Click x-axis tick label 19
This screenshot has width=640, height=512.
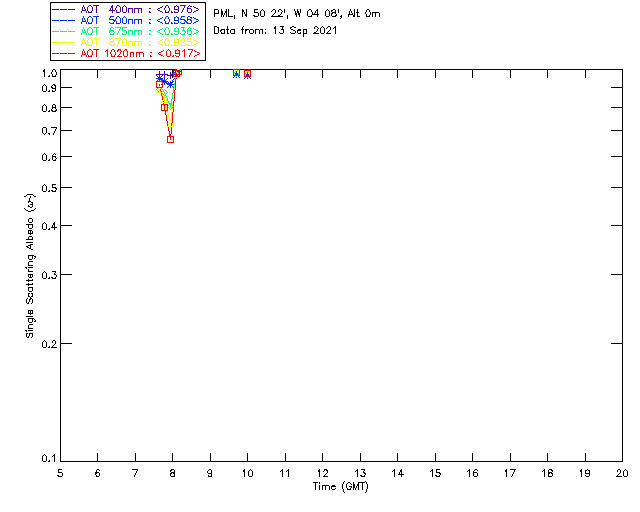[585, 473]
